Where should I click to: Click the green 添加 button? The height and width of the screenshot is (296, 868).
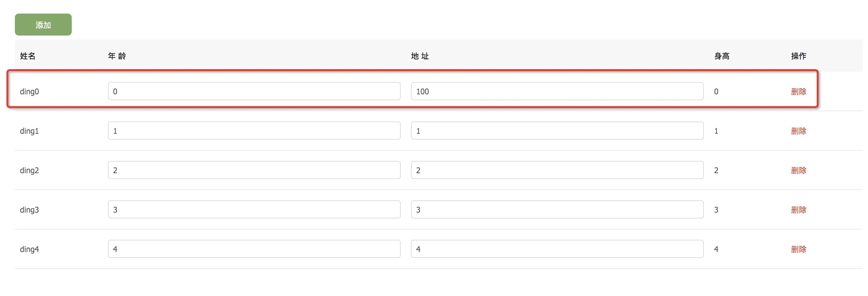43,25
